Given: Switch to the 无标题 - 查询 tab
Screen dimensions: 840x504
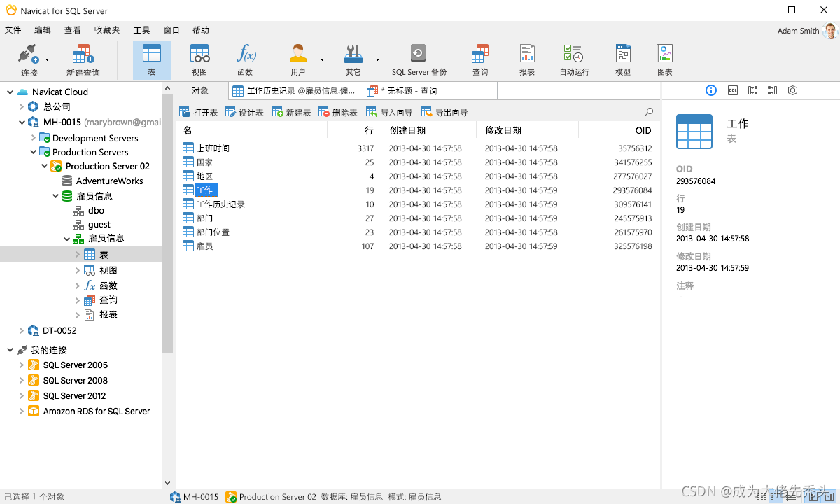Looking at the screenshot, I should (430, 90).
